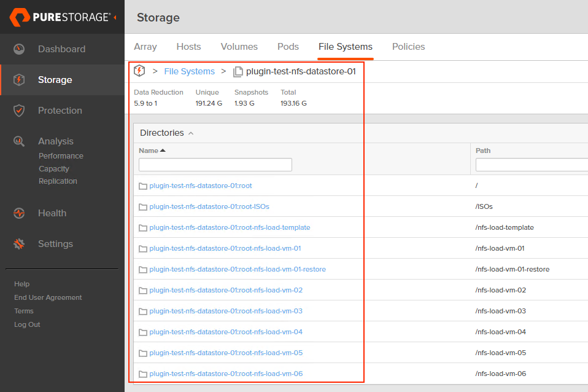The width and height of the screenshot is (588, 392).
Task: Switch to the Pods tab
Action: pos(288,47)
